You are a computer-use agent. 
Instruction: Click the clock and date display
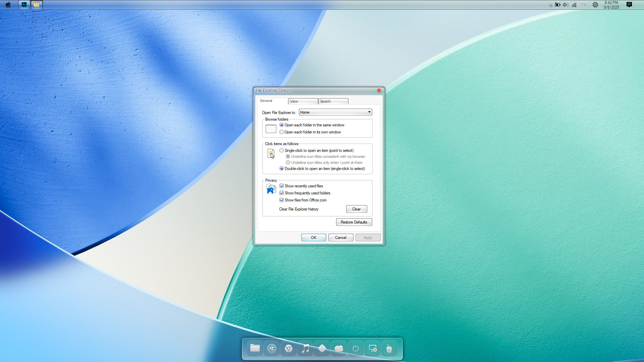611,5
